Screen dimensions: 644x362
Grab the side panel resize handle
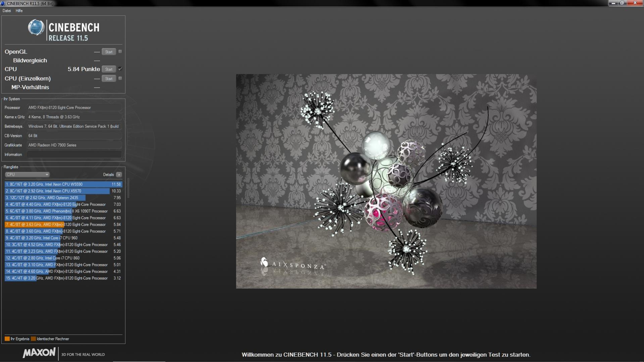[128, 188]
